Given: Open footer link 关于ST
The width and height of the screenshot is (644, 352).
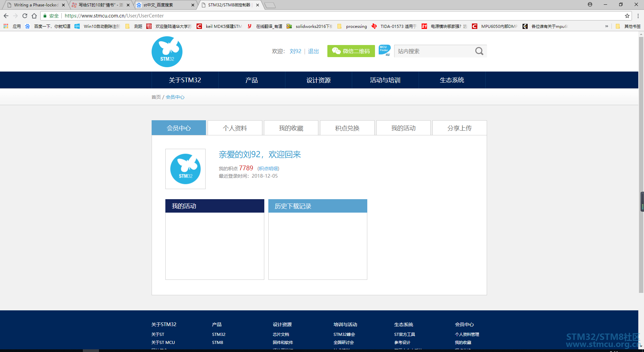Looking at the screenshot, I should [x=158, y=334].
